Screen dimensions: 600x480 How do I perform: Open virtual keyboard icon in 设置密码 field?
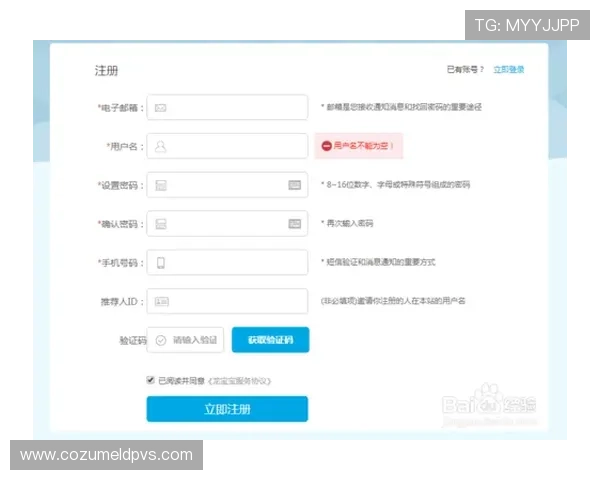click(294, 185)
